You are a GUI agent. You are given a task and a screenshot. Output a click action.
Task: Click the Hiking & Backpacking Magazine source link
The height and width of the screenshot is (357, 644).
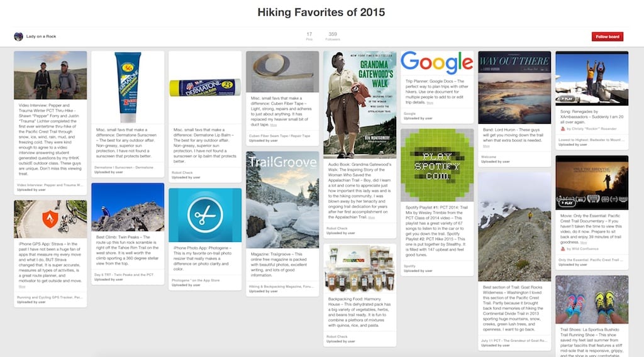281,287
